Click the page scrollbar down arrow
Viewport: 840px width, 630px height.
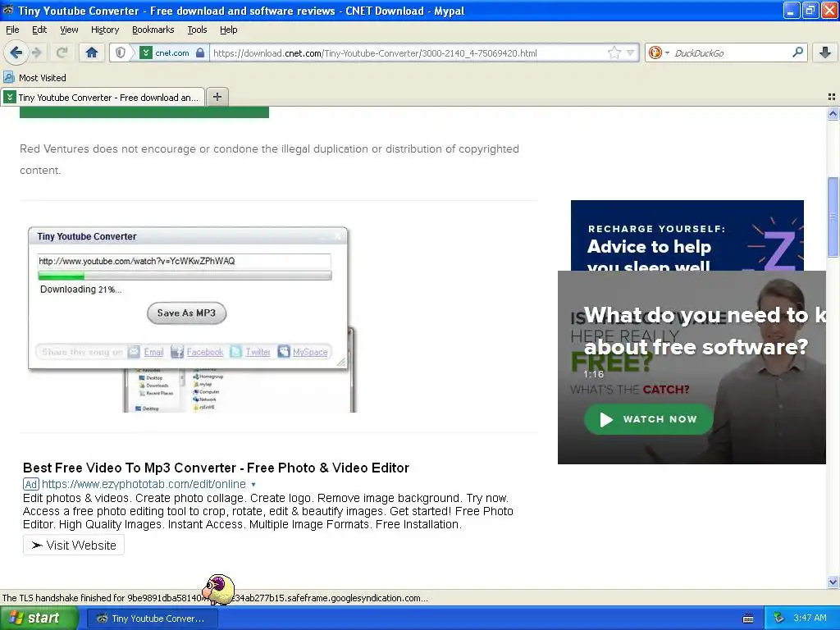(x=833, y=582)
